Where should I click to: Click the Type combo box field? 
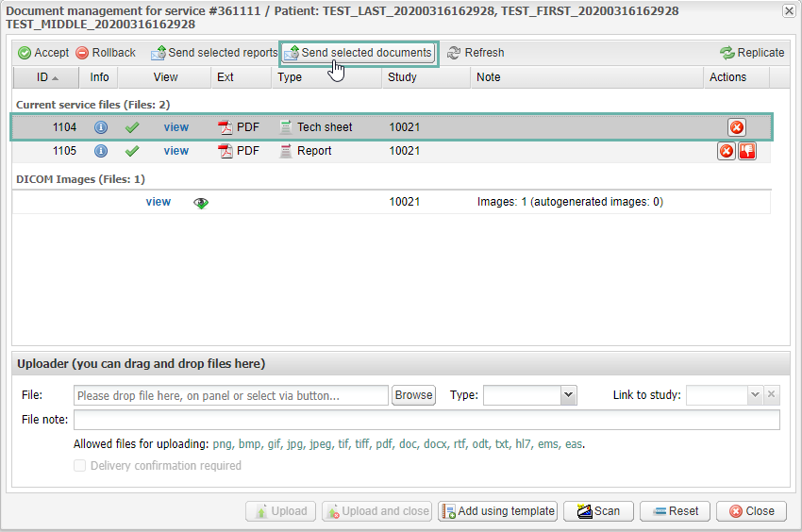pyautogui.click(x=522, y=395)
